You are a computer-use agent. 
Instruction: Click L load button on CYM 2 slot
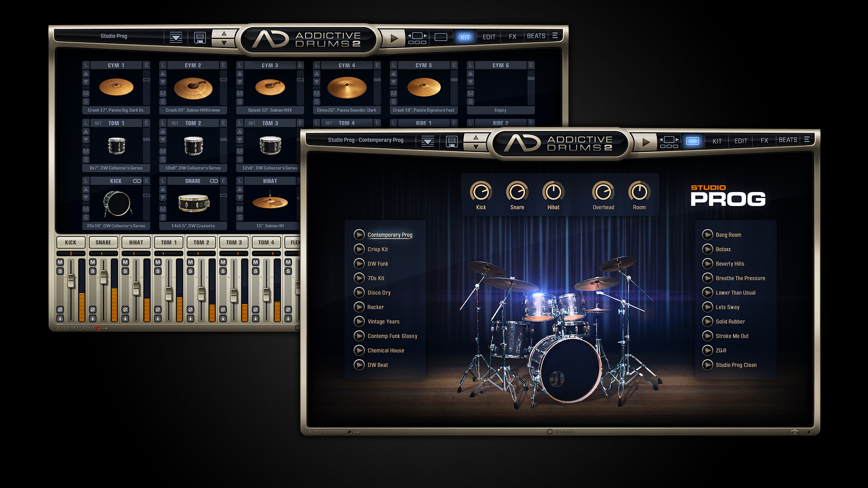coord(163,65)
